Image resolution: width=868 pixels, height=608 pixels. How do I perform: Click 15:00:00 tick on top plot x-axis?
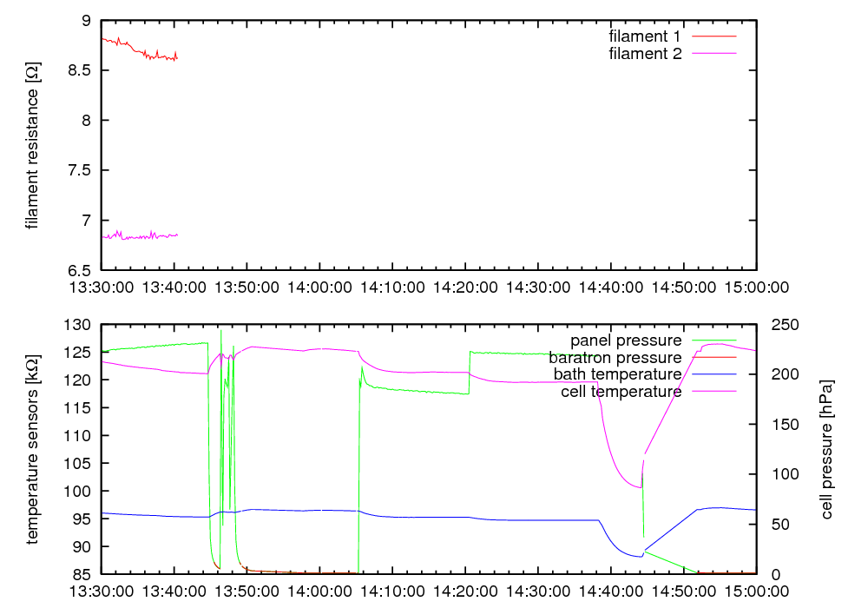pos(756,286)
